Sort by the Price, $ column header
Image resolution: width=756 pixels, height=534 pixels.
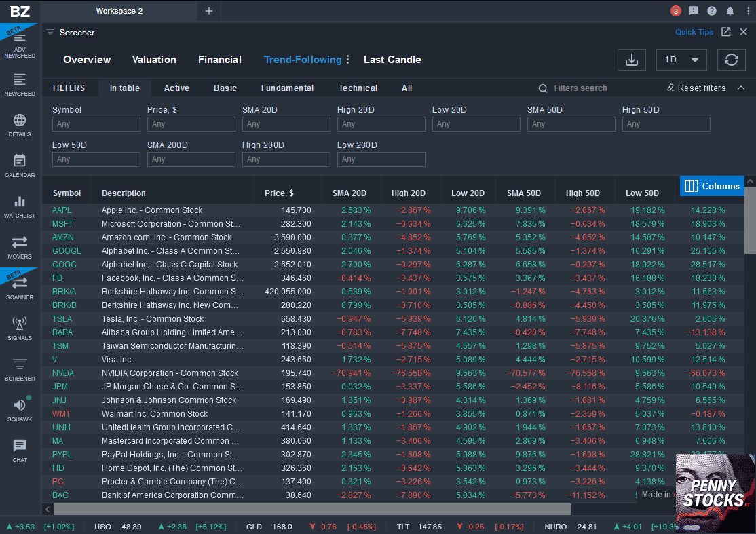pos(279,193)
